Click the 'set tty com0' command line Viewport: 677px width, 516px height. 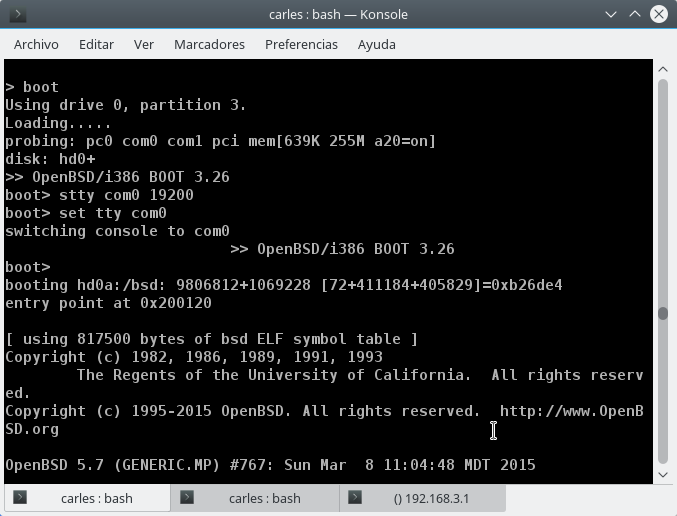tap(85, 213)
